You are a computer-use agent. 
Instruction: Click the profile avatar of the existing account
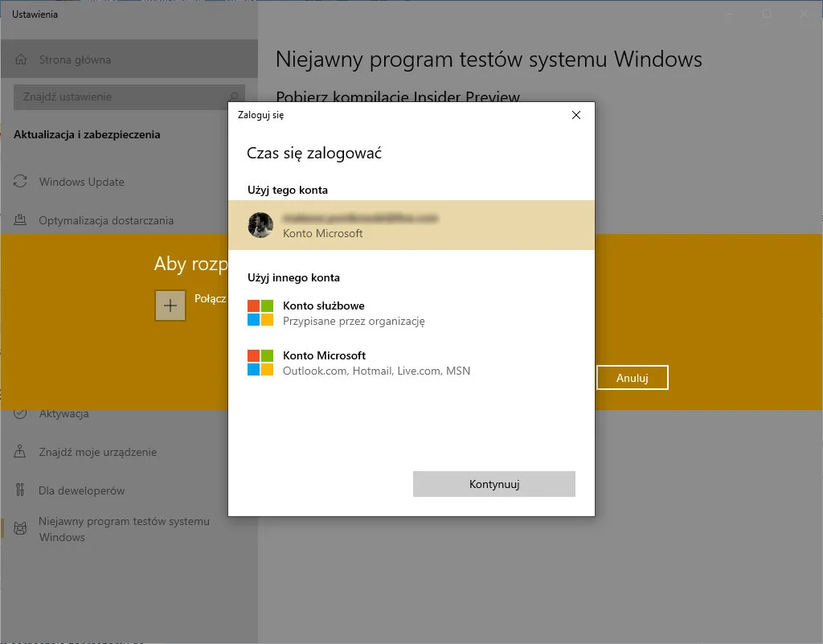coord(260,225)
